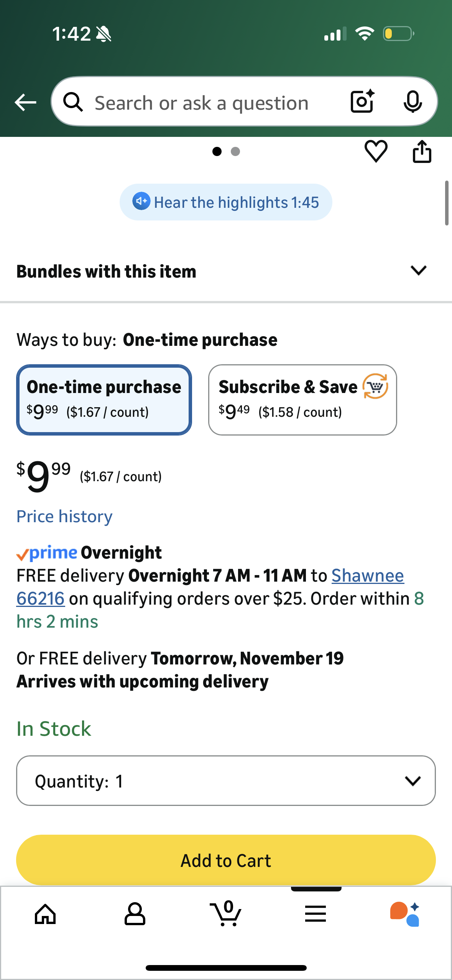Open the hamburger menu tab

316,914
